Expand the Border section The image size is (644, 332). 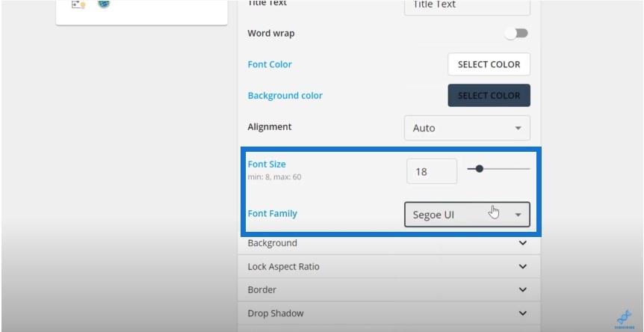tap(389, 289)
